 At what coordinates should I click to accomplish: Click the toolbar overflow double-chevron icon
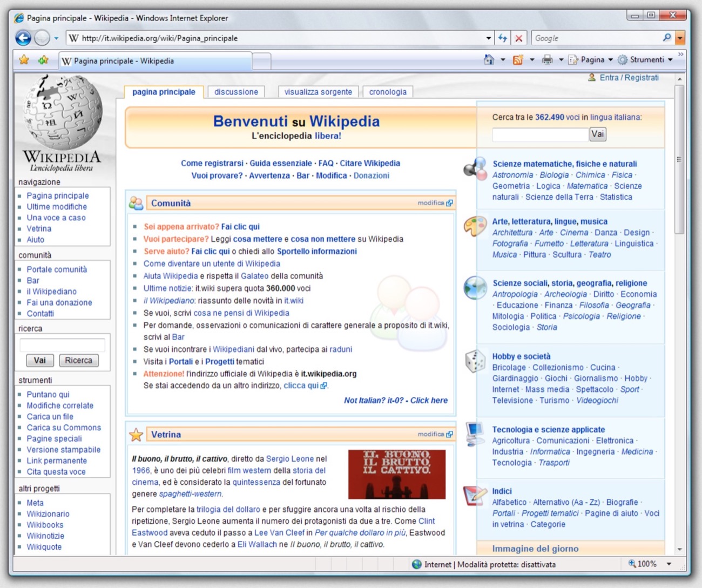[x=680, y=55]
